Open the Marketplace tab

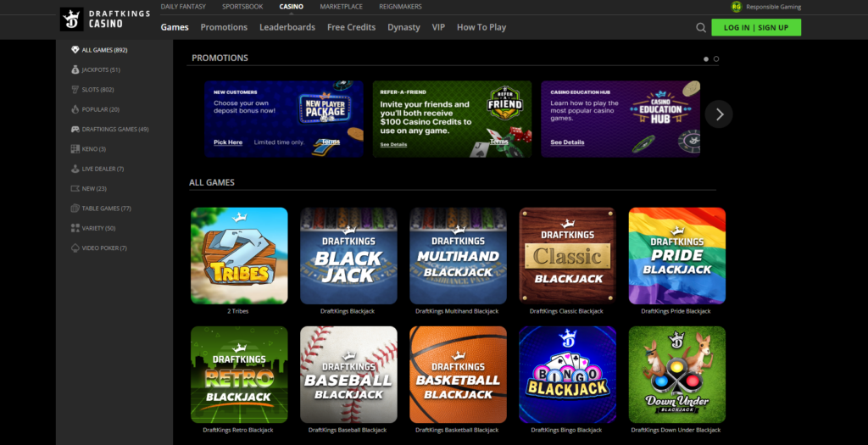point(341,7)
